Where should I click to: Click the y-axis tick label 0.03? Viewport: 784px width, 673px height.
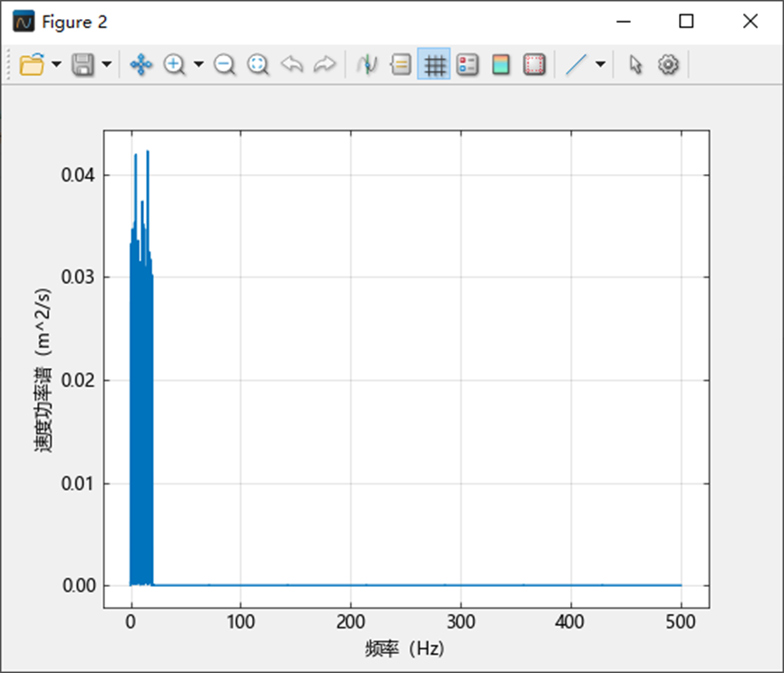[78, 277]
